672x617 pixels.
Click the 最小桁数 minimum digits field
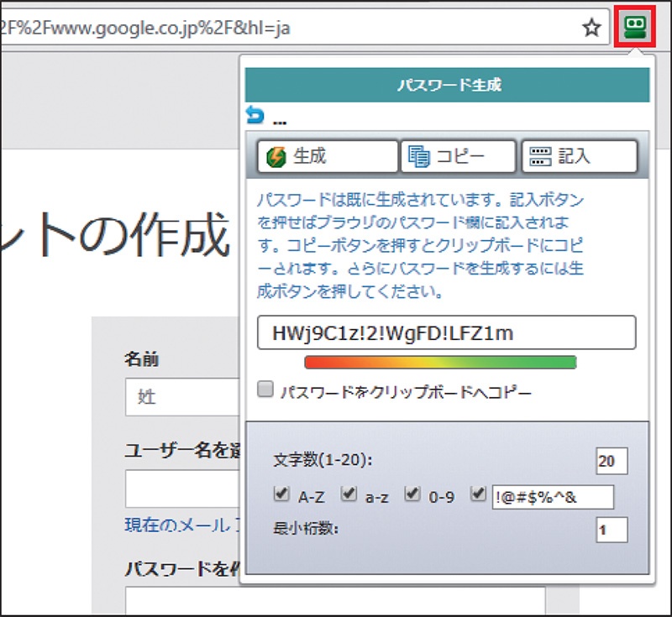point(612,529)
